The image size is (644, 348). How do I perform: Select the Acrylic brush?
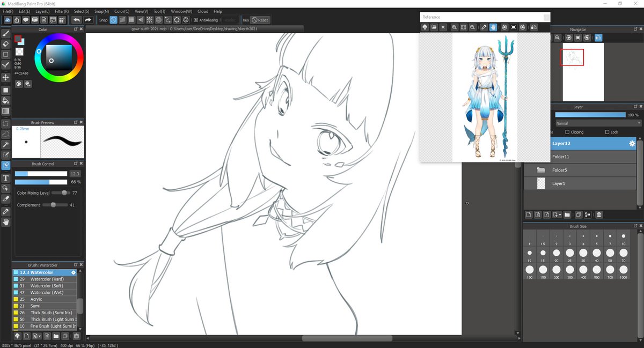coord(45,299)
